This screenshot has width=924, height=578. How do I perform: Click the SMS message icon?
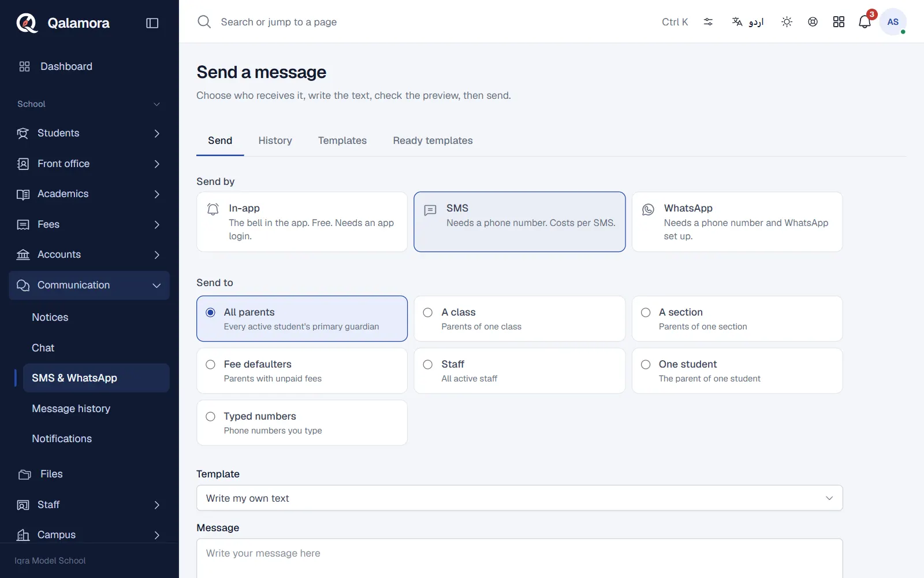pos(430,210)
